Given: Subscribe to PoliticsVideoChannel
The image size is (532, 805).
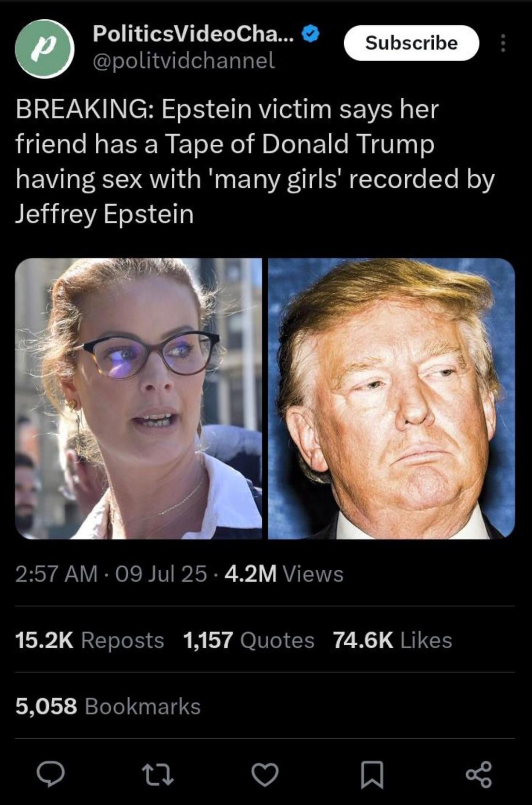Looking at the screenshot, I should [x=411, y=43].
